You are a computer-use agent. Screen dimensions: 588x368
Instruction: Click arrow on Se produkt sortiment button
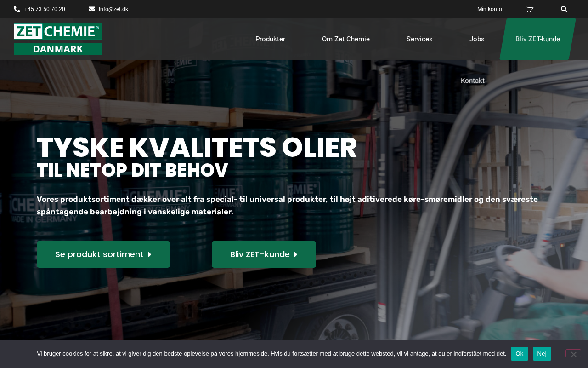(x=150, y=254)
